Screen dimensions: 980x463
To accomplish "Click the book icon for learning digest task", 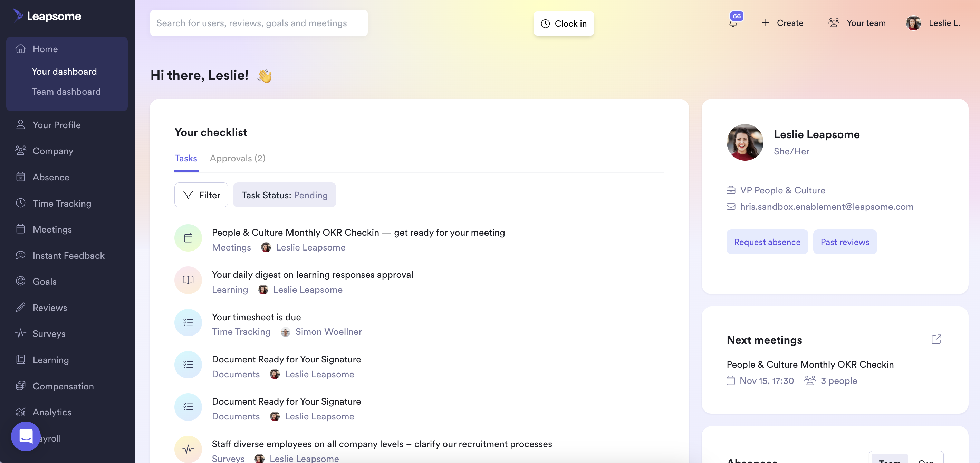I will pos(188,280).
